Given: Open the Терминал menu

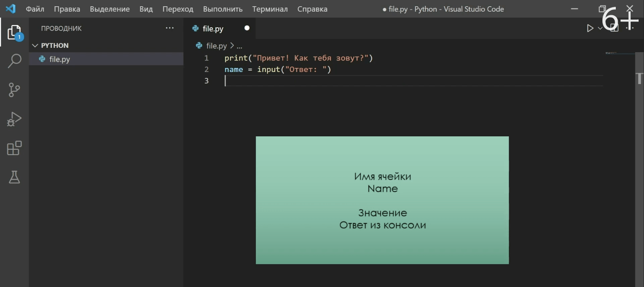Looking at the screenshot, I should pos(270,9).
